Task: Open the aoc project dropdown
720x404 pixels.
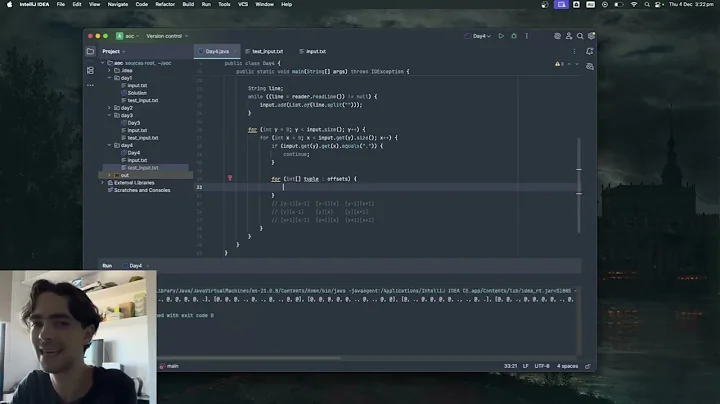Action: 128,36
